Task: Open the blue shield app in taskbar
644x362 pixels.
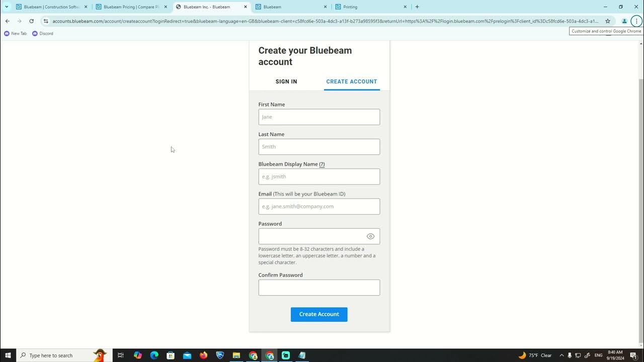Action: 220,355
